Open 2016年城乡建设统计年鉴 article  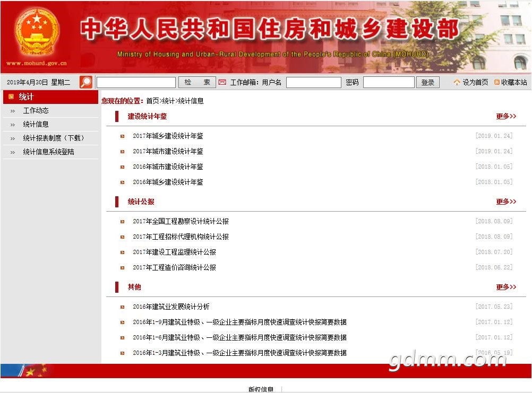(168, 182)
